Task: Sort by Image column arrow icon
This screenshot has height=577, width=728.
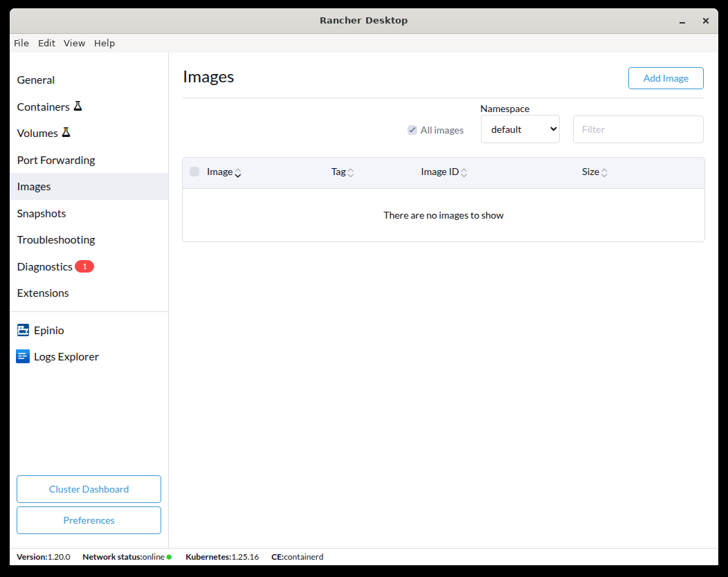Action: coord(238,173)
